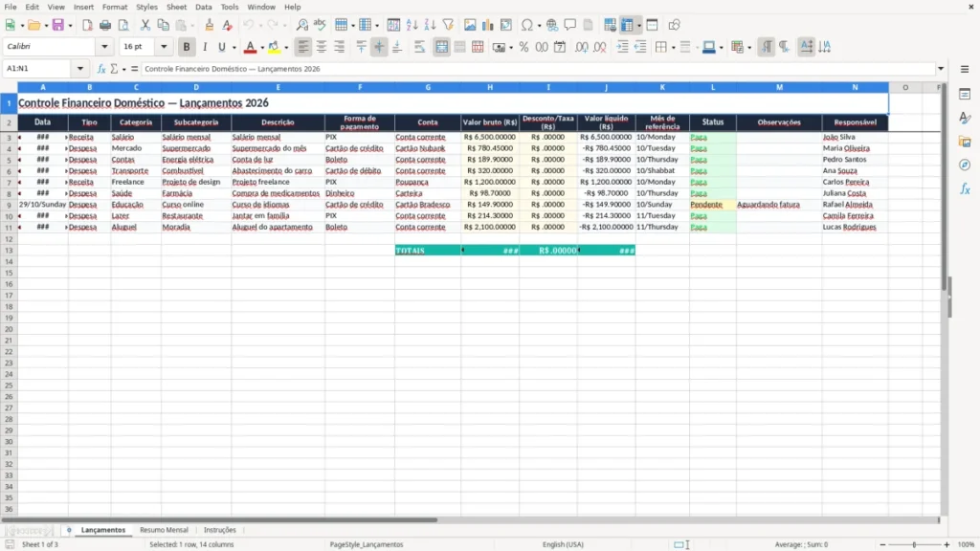Toggle Align Left
This screenshot has width=980, height=551.
coord(303,47)
